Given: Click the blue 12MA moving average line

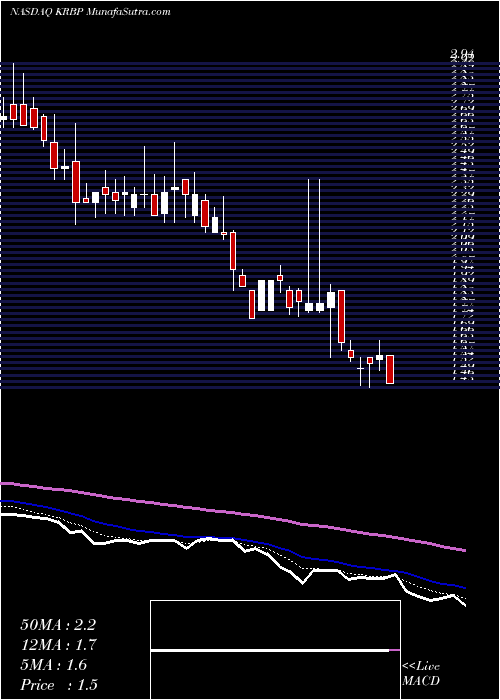Looking at the screenshot, I should point(232,540).
